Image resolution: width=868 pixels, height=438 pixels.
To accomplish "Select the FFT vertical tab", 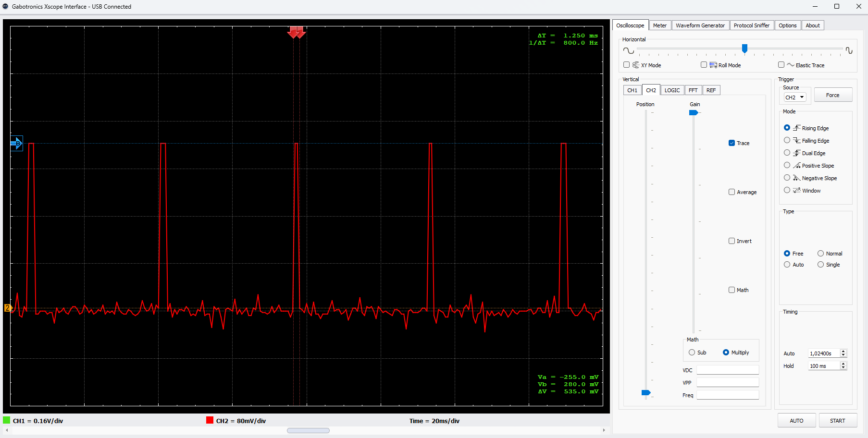I will tap(693, 90).
